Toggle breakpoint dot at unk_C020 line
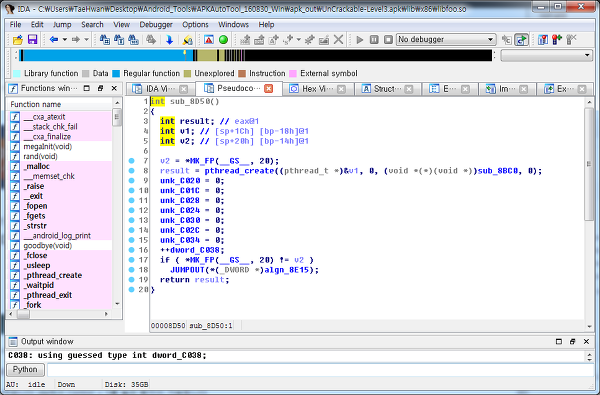The height and width of the screenshot is (395, 600). pos(132,181)
